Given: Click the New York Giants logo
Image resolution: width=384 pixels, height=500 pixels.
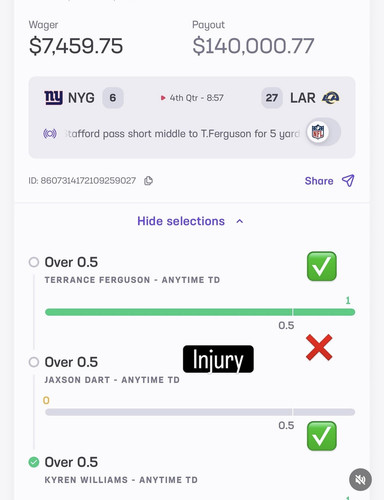Looking at the screenshot, I should click(53, 98).
